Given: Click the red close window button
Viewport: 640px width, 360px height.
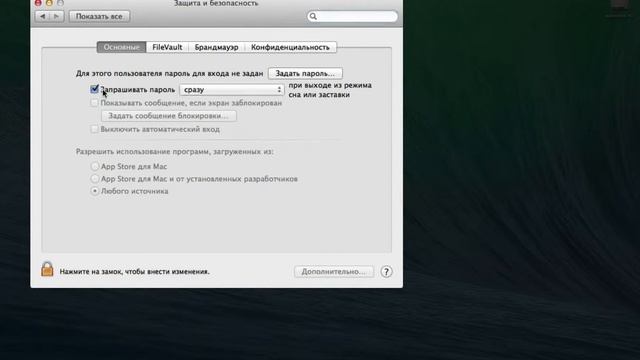Looking at the screenshot, I should tap(38, 3).
